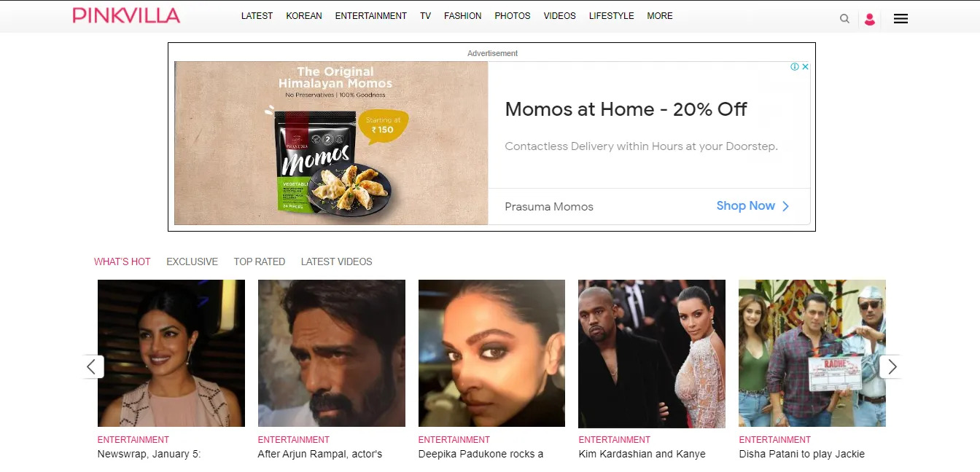Select the KOREAN menu item

pyautogui.click(x=304, y=16)
